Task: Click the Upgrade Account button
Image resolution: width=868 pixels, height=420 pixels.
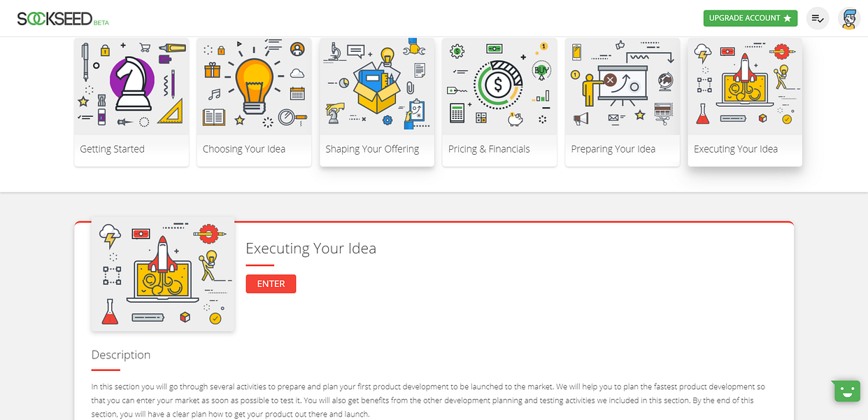Action: click(750, 18)
